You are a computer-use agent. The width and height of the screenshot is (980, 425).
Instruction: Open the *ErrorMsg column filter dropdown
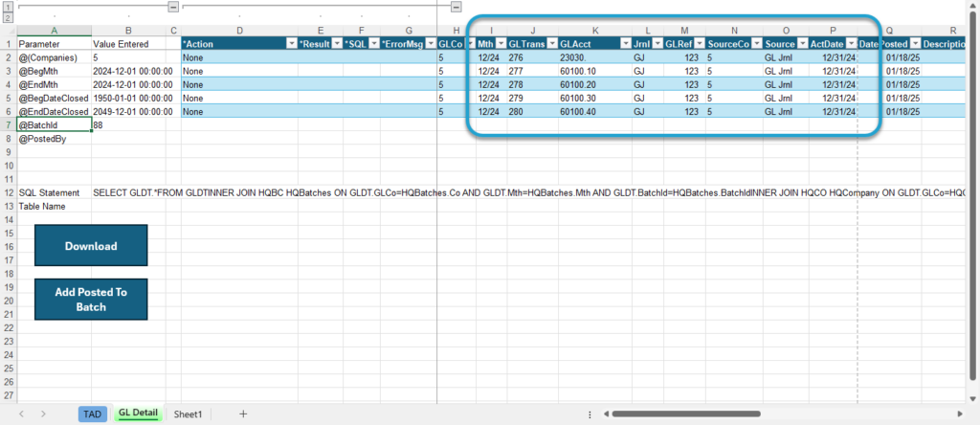(x=430, y=44)
